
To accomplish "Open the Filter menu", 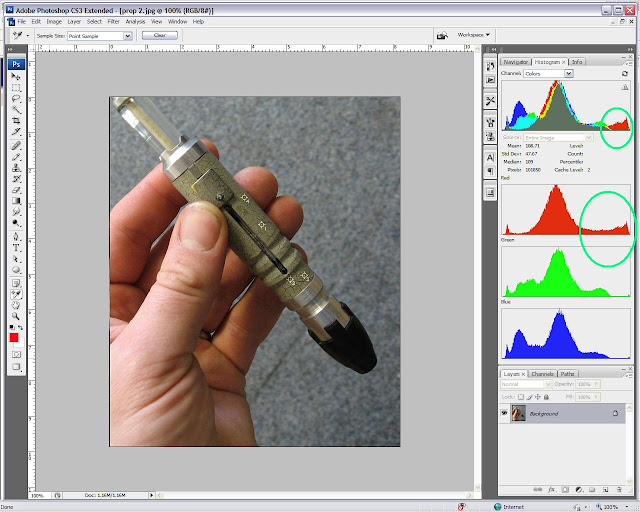I will [x=113, y=22].
